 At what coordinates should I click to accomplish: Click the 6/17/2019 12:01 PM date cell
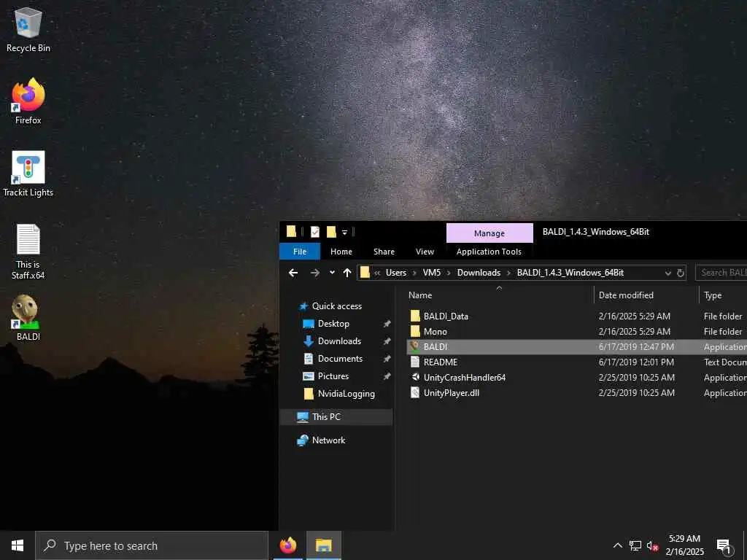[636, 362]
